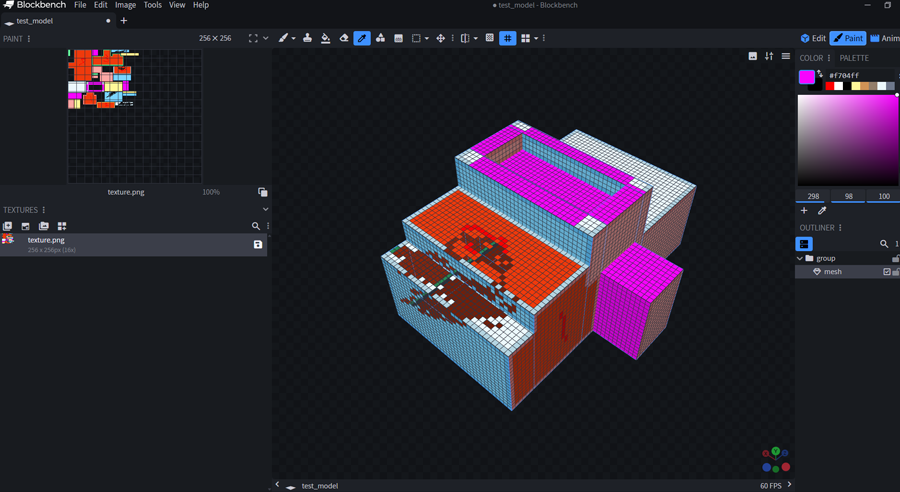The width and height of the screenshot is (900, 492).
Task: Select the Fill bucket tool
Action: tap(325, 38)
